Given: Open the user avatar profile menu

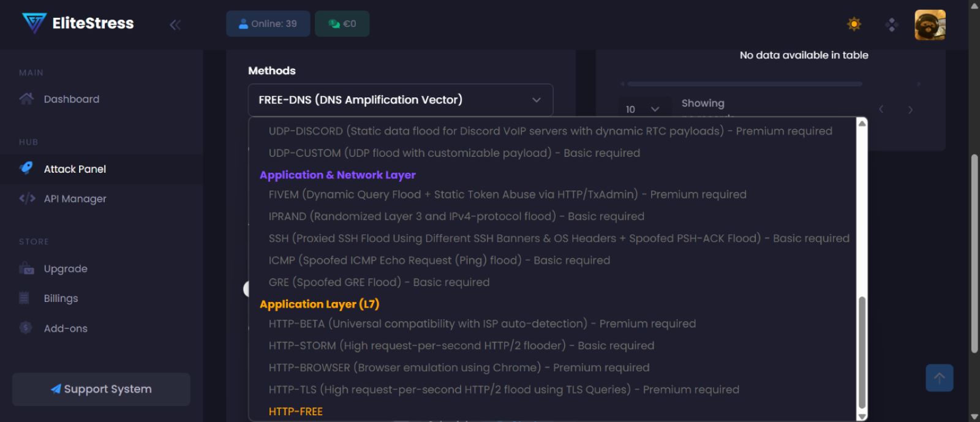Looking at the screenshot, I should [930, 24].
